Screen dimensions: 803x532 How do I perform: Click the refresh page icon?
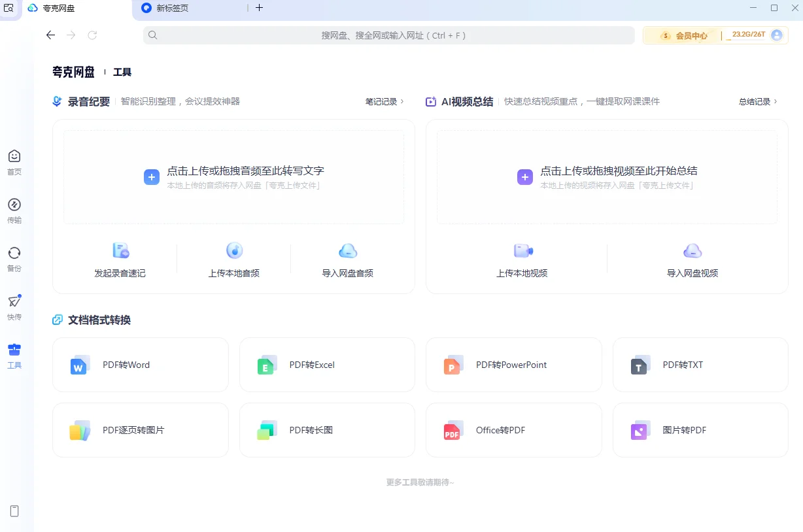[92, 35]
